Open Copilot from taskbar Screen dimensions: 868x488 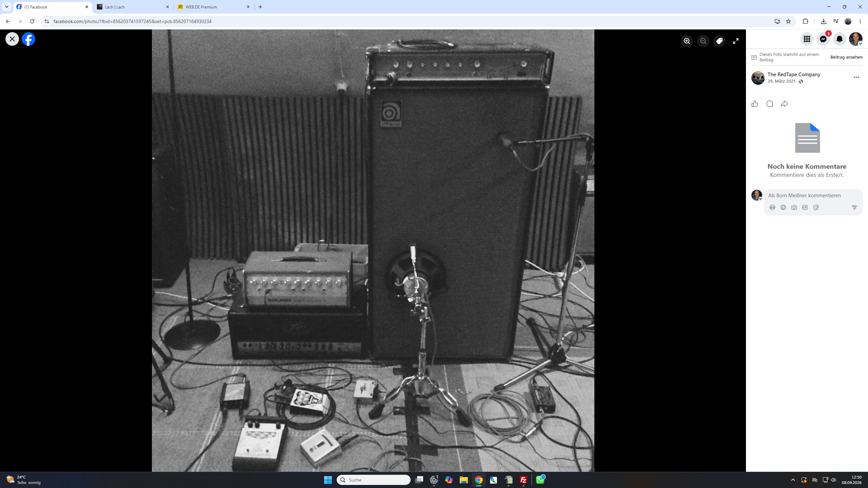click(x=449, y=480)
